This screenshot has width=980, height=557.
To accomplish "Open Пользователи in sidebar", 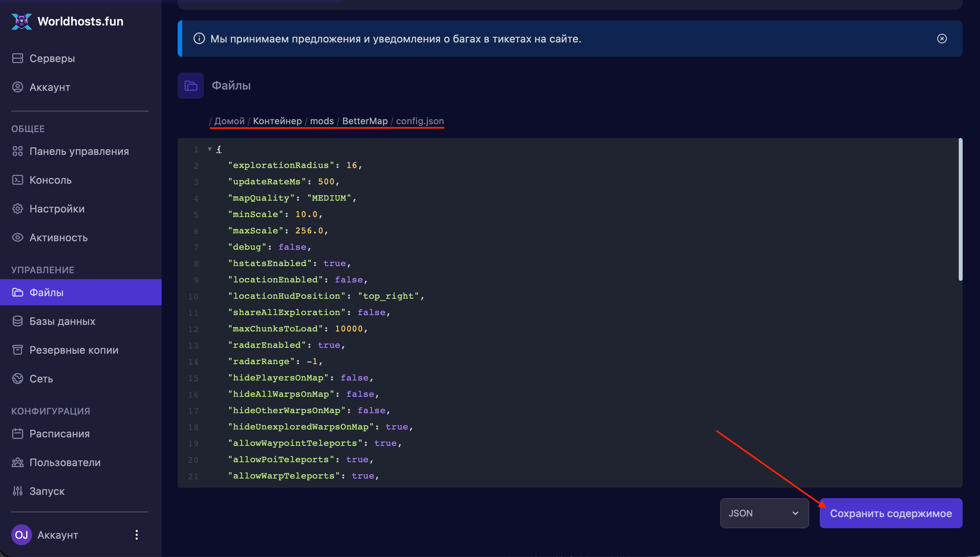I will [65, 462].
